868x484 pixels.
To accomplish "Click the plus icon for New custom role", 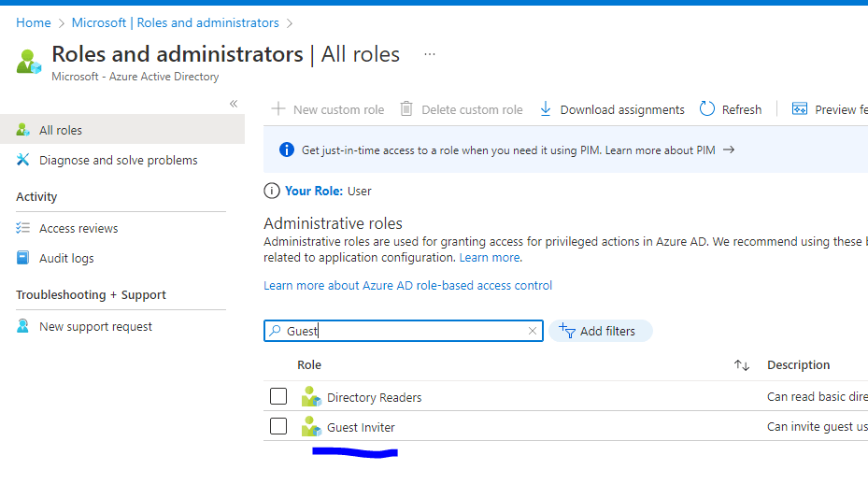I will tap(277, 108).
